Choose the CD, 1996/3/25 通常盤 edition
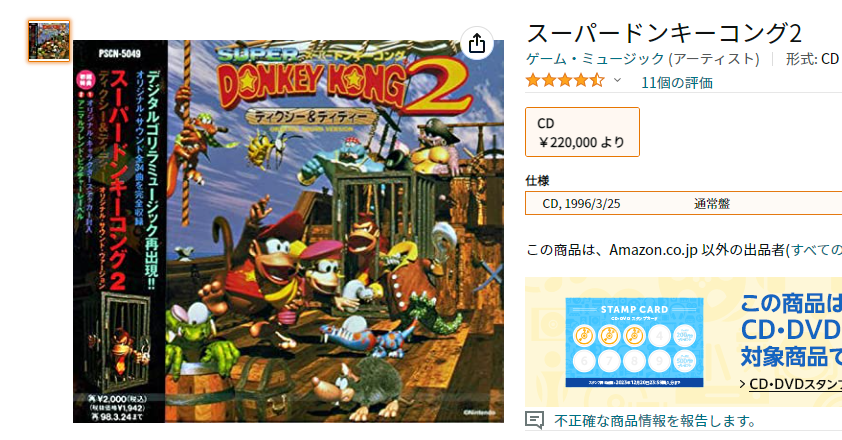The image size is (842, 440). pos(684,204)
